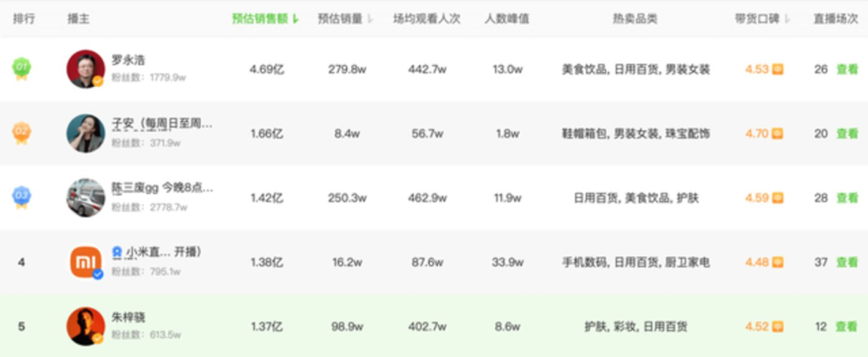Click the blue 03 rank medal icon
Screen dimensions: 868x357
click(22, 198)
